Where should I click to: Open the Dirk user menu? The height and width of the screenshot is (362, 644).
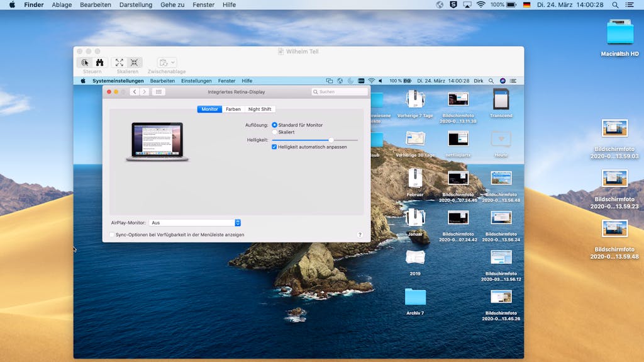point(479,81)
